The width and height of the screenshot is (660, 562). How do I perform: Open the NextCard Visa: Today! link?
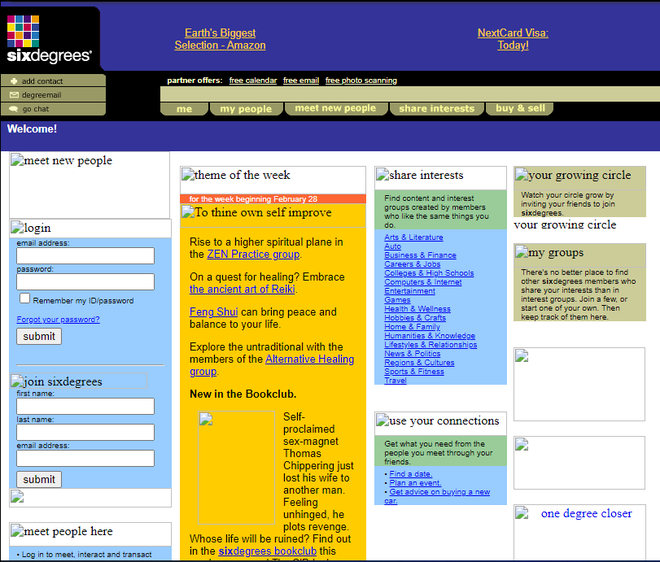tap(513, 39)
